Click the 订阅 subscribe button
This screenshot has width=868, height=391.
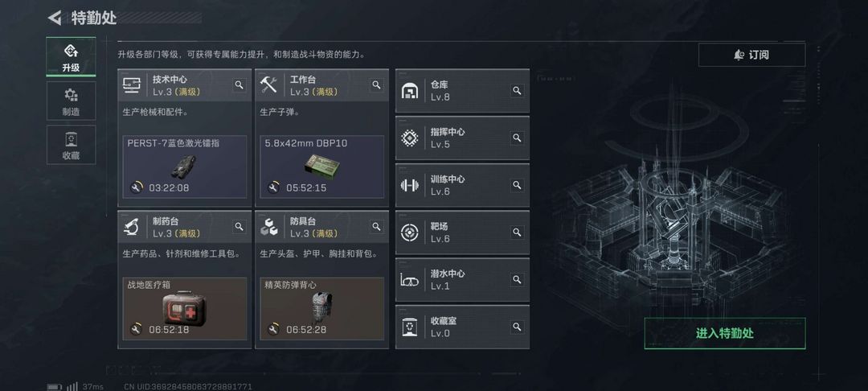point(751,55)
